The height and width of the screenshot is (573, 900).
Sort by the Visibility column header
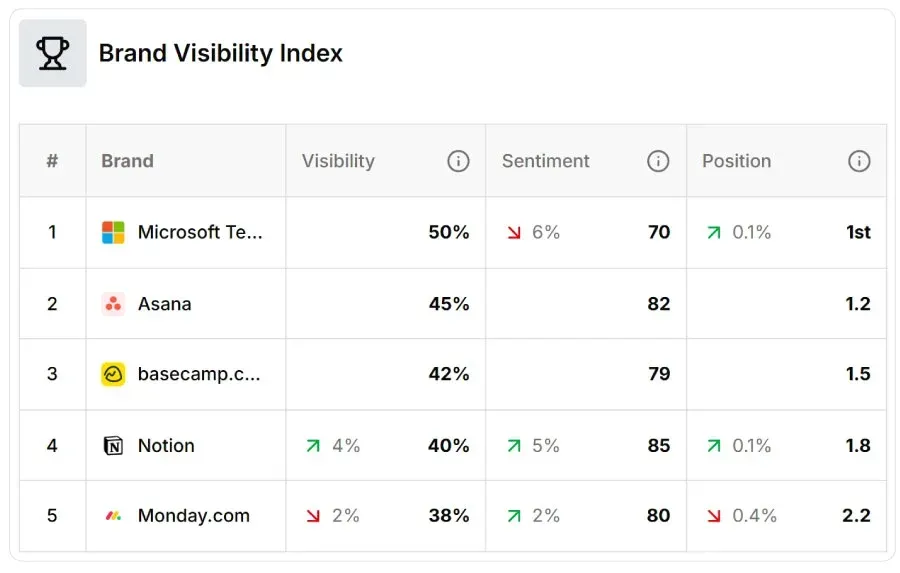pyautogui.click(x=338, y=161)
